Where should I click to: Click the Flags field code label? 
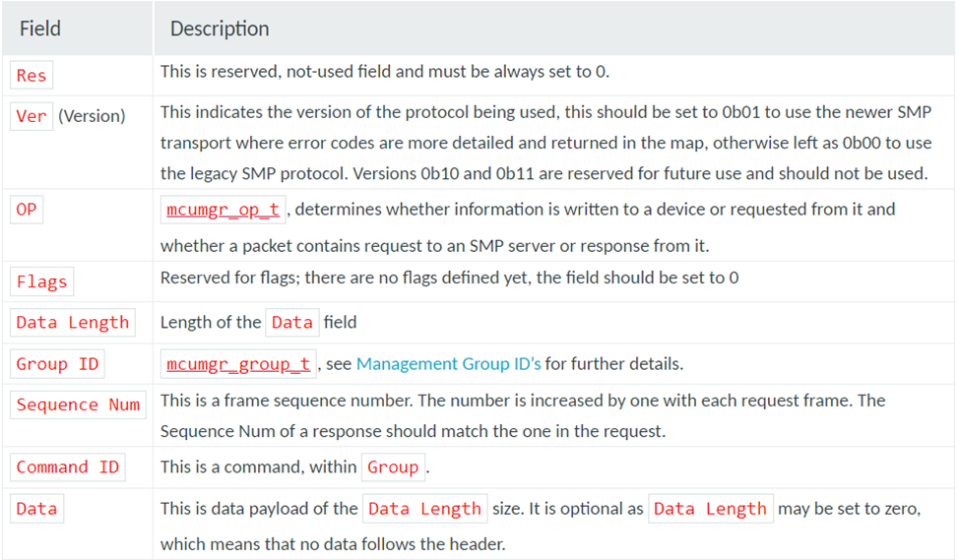42,282
